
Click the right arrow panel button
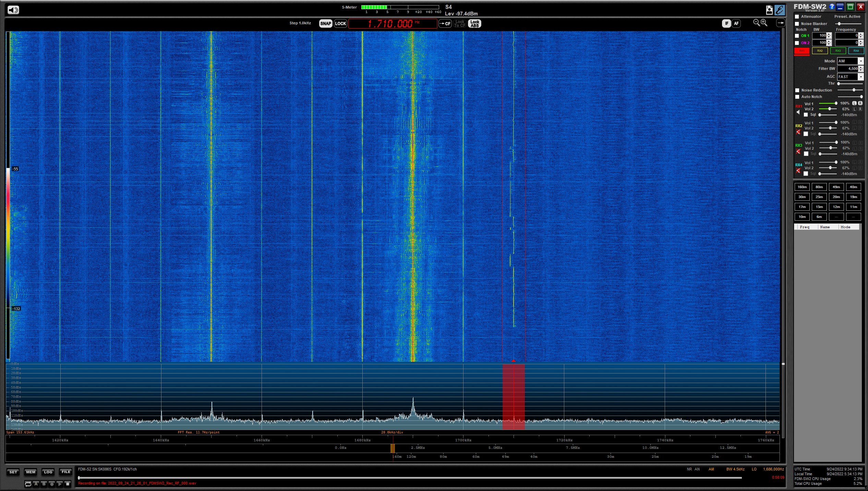click(781, 23)
